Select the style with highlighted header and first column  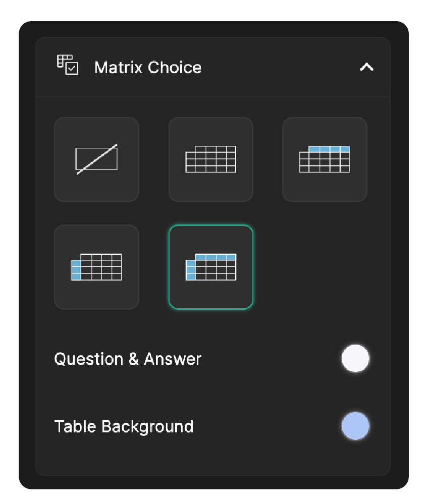210,267
